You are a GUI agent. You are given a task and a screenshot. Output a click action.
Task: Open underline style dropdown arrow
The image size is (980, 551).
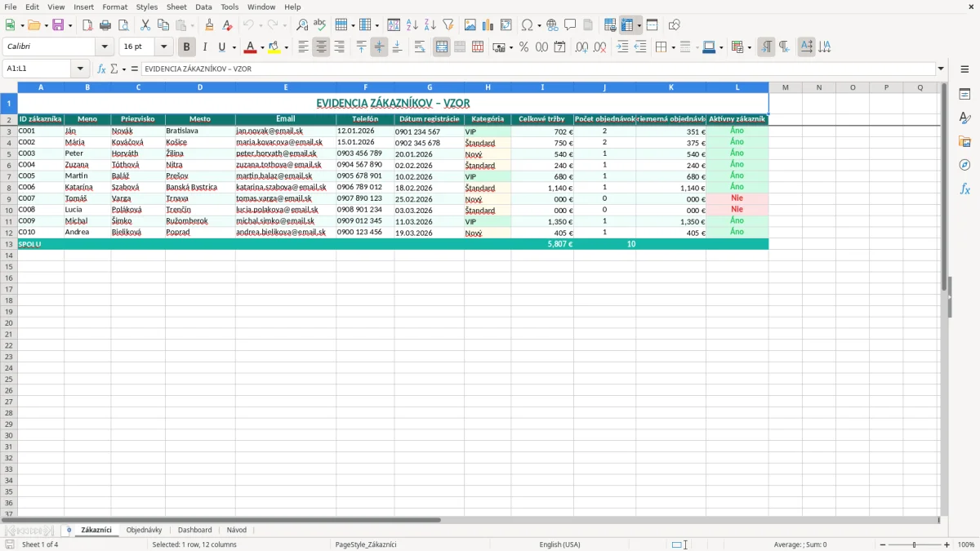(x=234, y=47)
